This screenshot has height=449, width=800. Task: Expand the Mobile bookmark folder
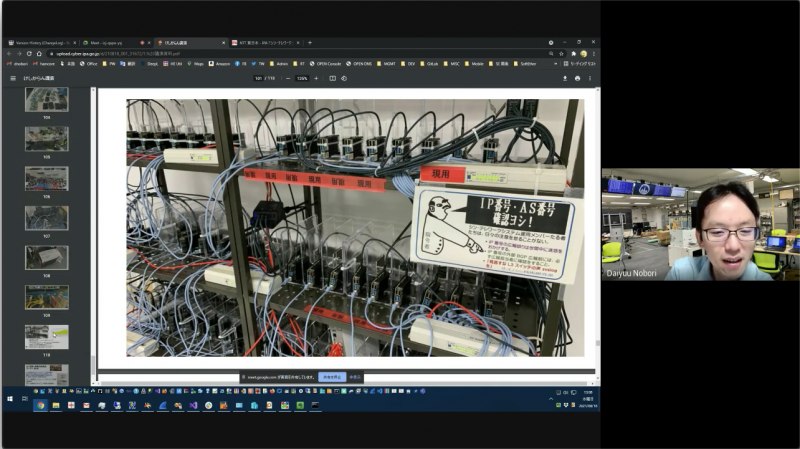coord(474,64)
